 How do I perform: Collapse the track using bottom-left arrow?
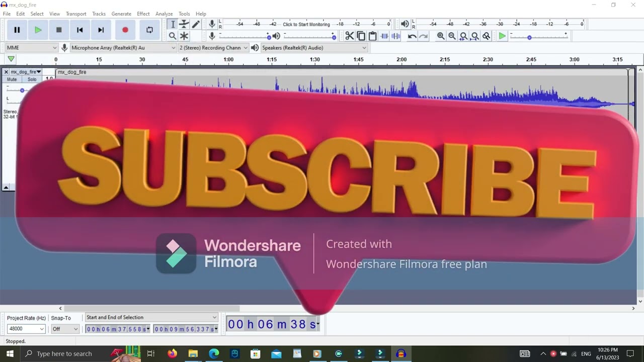click(7, 187)
